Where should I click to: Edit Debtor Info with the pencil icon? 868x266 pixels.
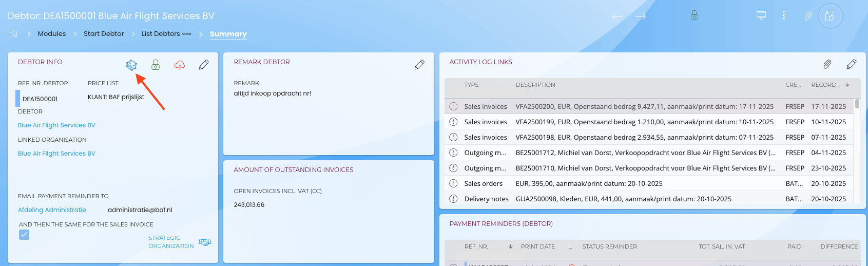[x=204, y=65]
